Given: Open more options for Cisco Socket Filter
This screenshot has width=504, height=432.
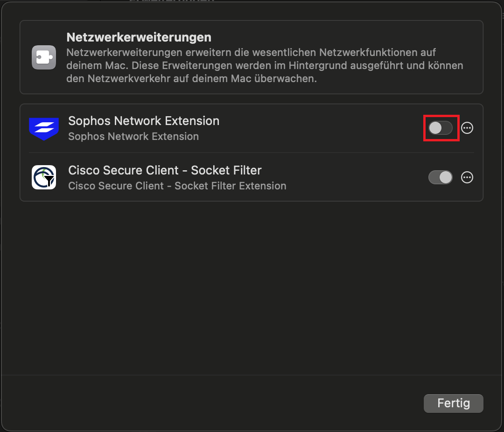Looking at the screenshot, I should click(x=467, y=177).
